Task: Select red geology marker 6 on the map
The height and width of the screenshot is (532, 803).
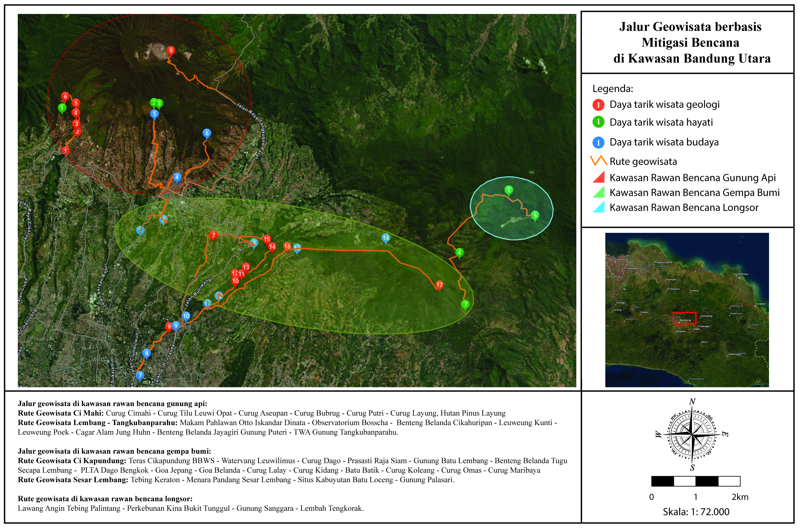Action: click(65, 97)
